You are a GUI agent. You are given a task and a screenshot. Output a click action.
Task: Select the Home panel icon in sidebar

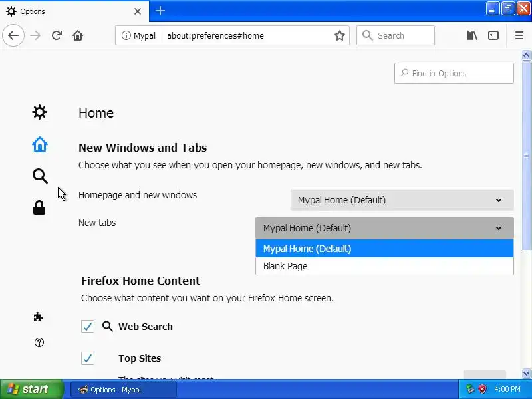[40, 144]
